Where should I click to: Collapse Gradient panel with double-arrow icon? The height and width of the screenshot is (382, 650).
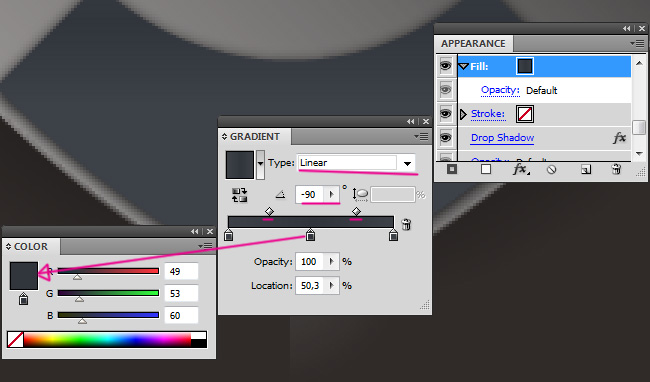410,121
